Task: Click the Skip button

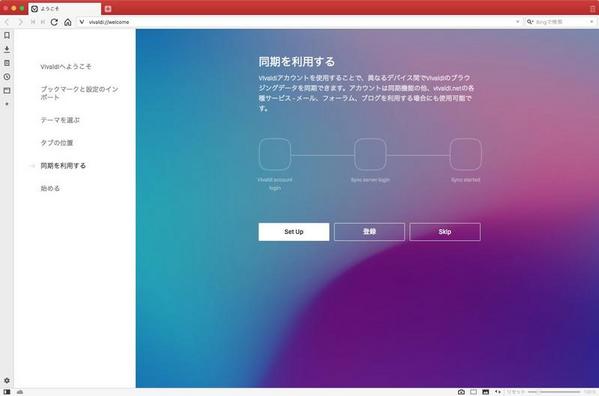Action: point(445,232)
